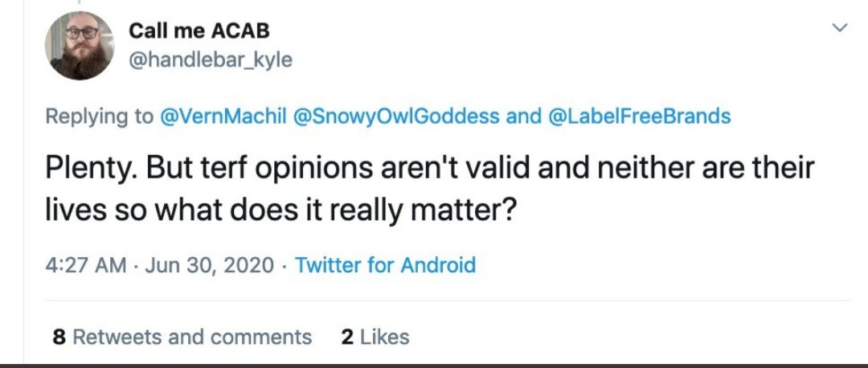
Task: Click the word and between the mentions
Action: pos(523,117)
